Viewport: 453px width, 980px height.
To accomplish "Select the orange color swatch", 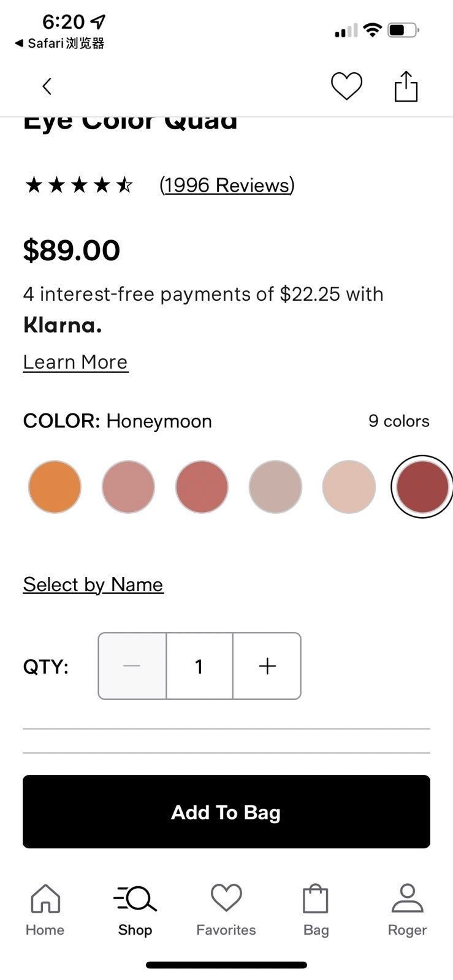I will (x=55, y=487).
